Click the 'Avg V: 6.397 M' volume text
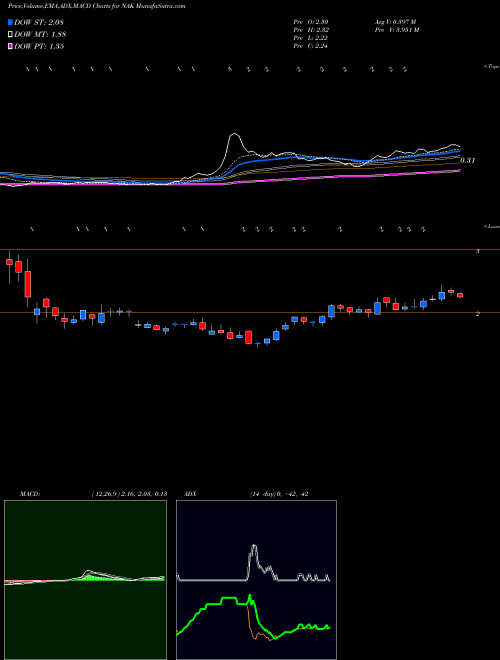The width and height of the screenshot is (500, 660). click(x=396, y=22)
